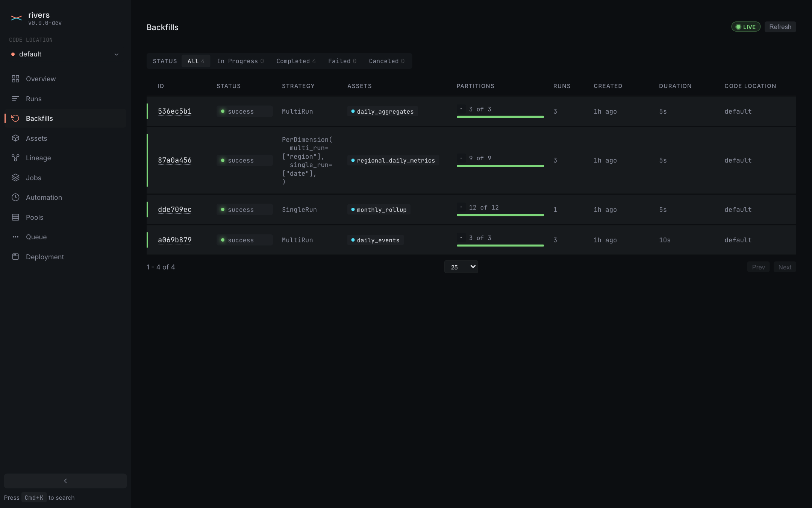Open Runs via its lines icon

click(15, 99)
